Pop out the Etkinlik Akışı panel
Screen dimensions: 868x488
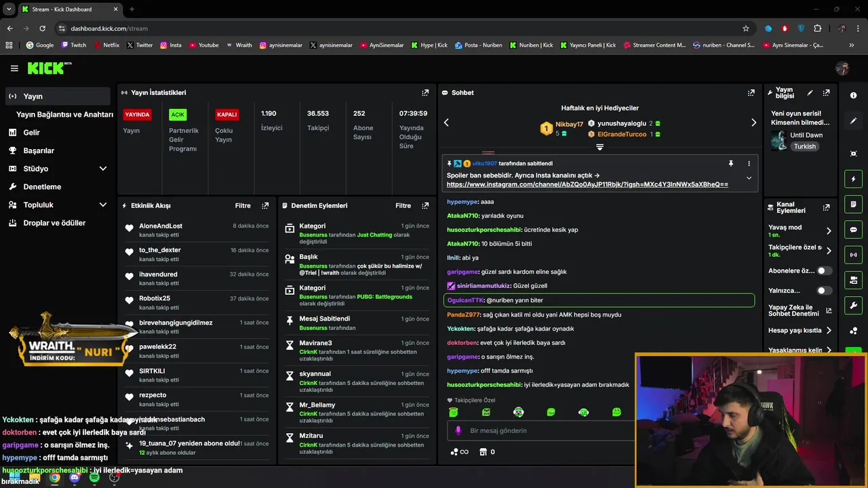pos(265,205)
